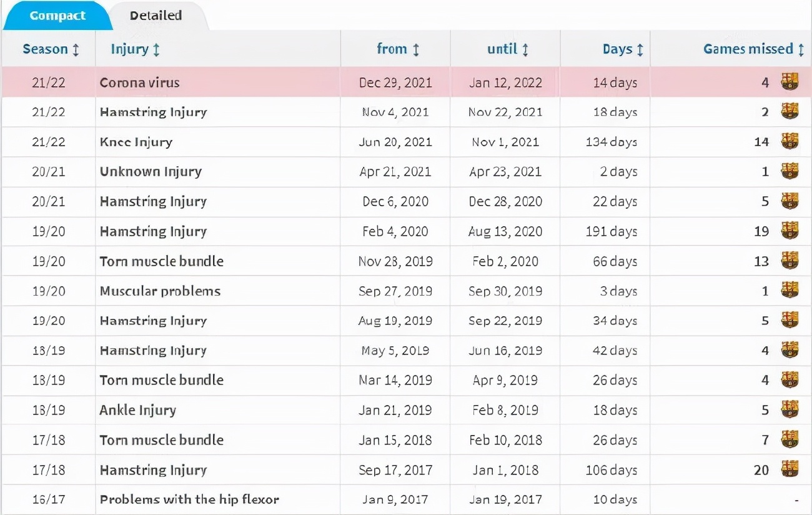
Task: Sort table by Season column
Action: tap(51, 49)
